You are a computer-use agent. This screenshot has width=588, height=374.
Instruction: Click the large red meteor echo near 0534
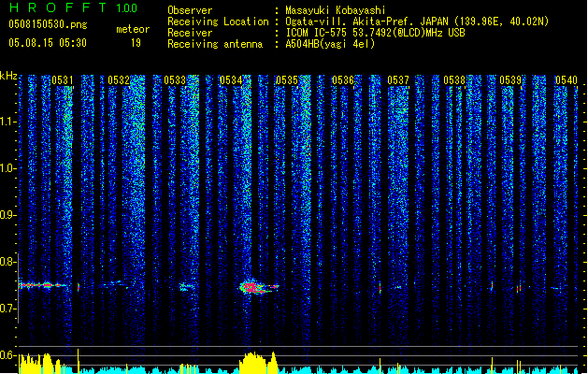coord(259,287)
